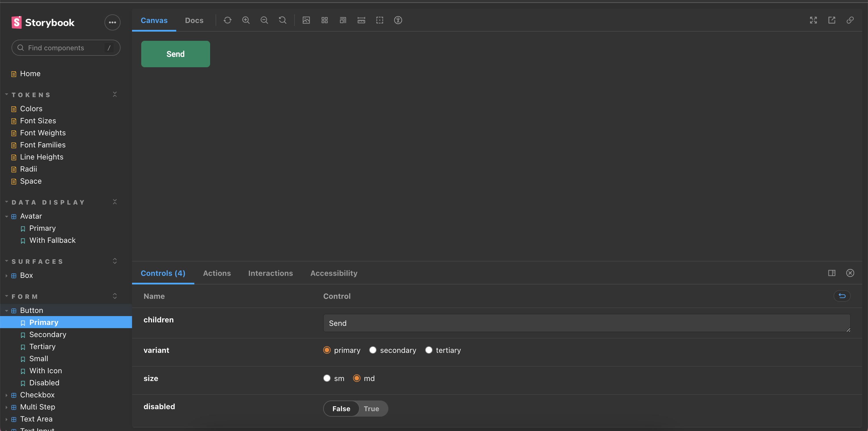The image size is (868, 431).
Task: Click the remount component refresh icon
Action: tap(227, 20)
